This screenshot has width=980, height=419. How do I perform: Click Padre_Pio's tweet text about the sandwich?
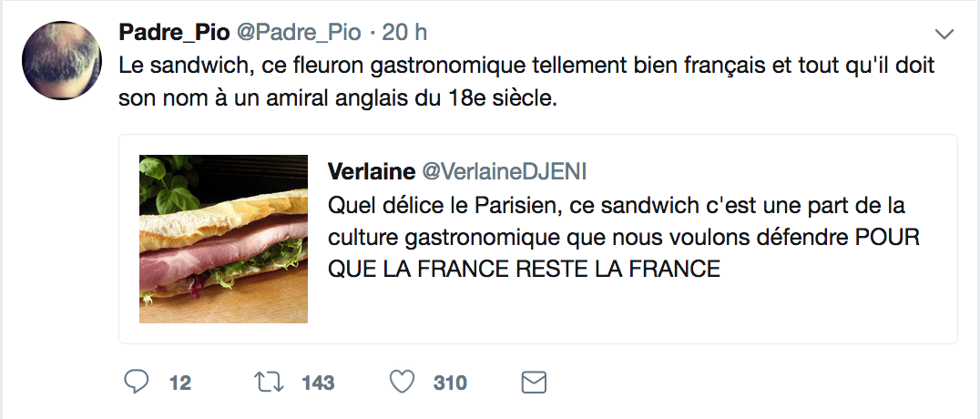[x=526, y=68]
